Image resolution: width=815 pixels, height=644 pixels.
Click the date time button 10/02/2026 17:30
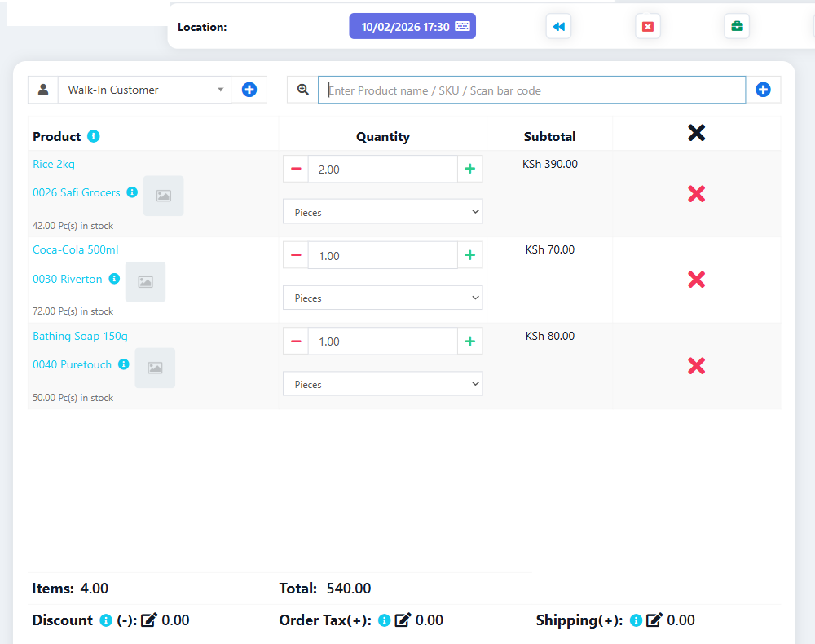click(412, 27)
